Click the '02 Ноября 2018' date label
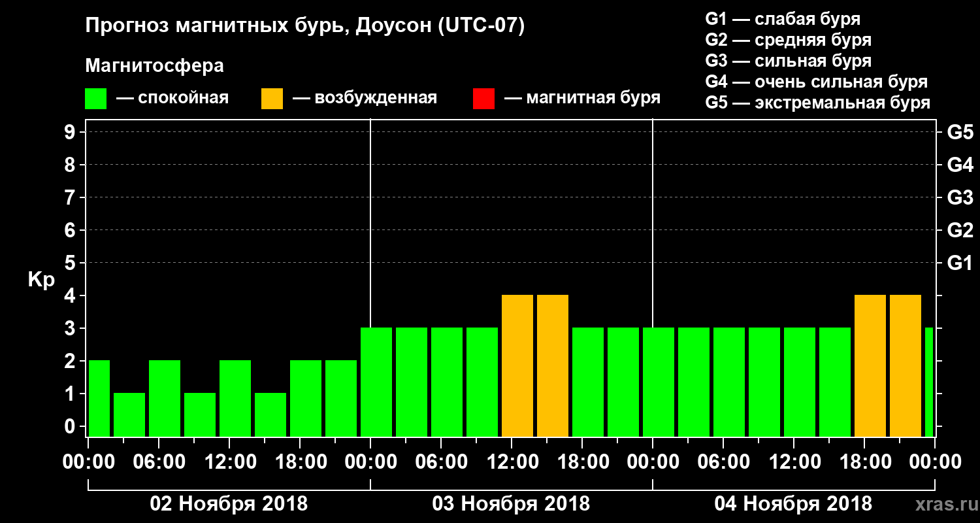 229,504
